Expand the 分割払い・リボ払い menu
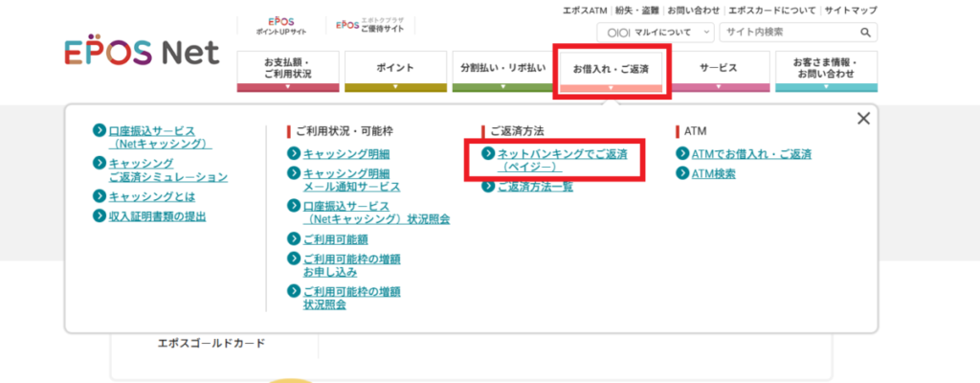Viewport: 980px width, 383px height. 503,72
